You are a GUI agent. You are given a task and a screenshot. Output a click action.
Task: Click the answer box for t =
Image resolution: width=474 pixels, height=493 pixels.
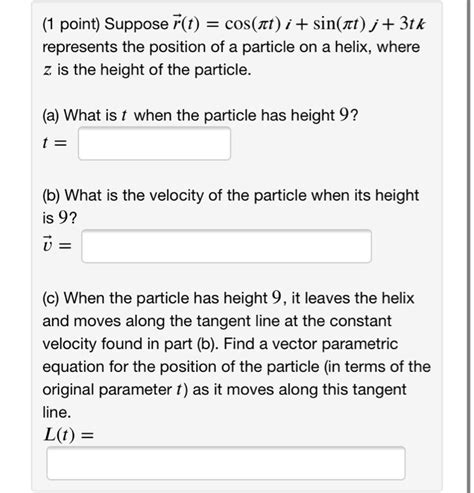154,144
